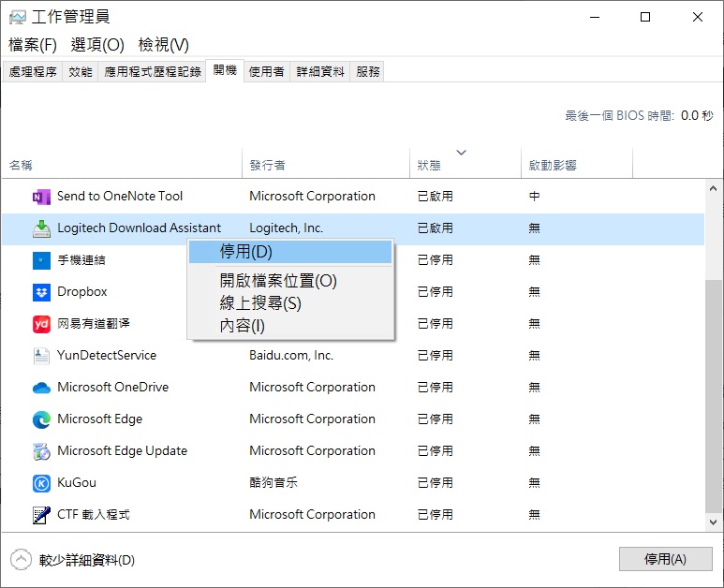Viewport: 724px width, 588px height.
Task: Select 開啟檔案位置(O) from context menu
Action: coord(278,281)
